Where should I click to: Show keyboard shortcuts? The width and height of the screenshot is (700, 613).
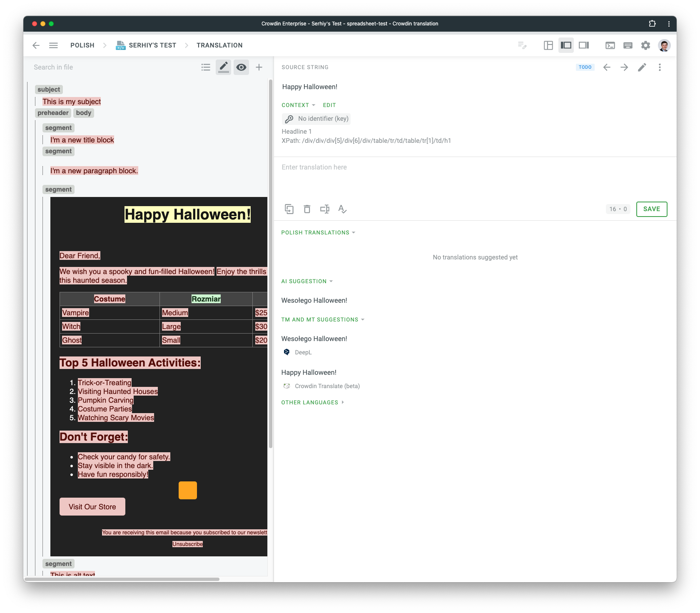point(628,45)
